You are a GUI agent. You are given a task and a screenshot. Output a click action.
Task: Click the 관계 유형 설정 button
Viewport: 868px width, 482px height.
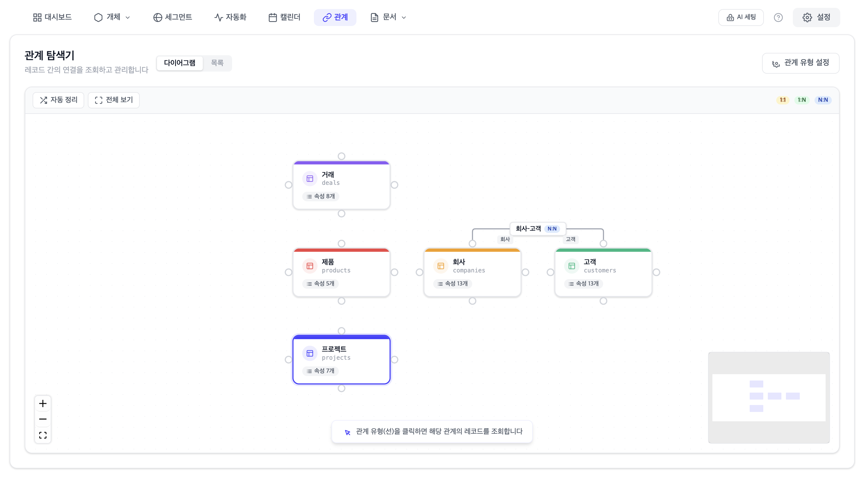coord(801,63)
